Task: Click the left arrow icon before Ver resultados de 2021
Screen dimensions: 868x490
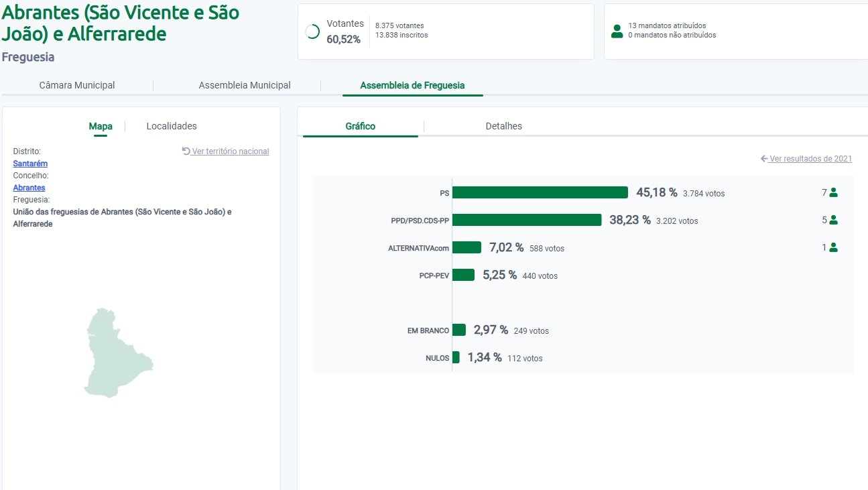Action: 764,159
